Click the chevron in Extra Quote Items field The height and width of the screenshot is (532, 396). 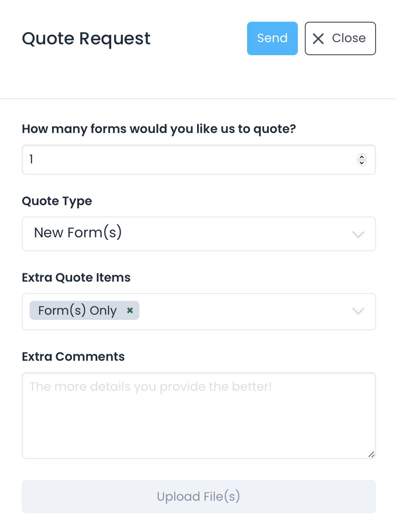(358, 311)
